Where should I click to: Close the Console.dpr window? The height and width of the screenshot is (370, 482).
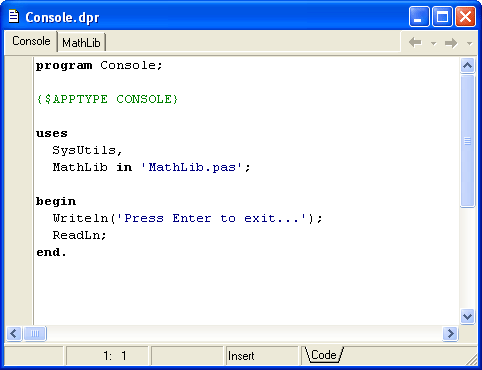click(465, 17)
